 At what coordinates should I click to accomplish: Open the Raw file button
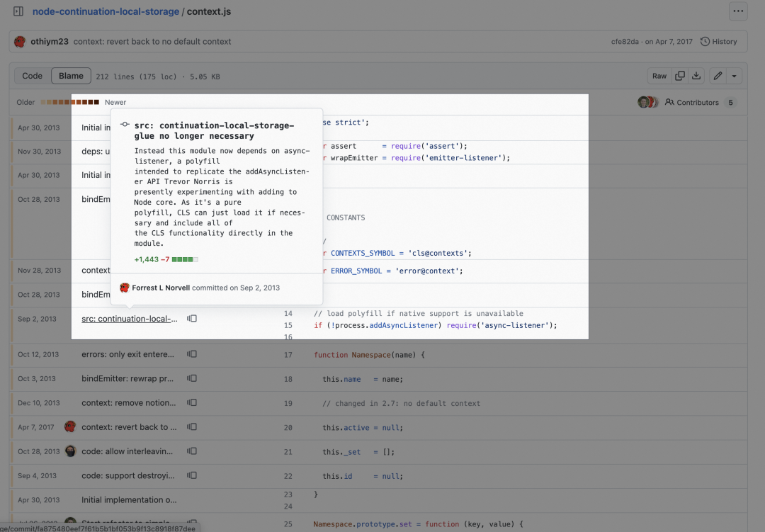[659, 76]
